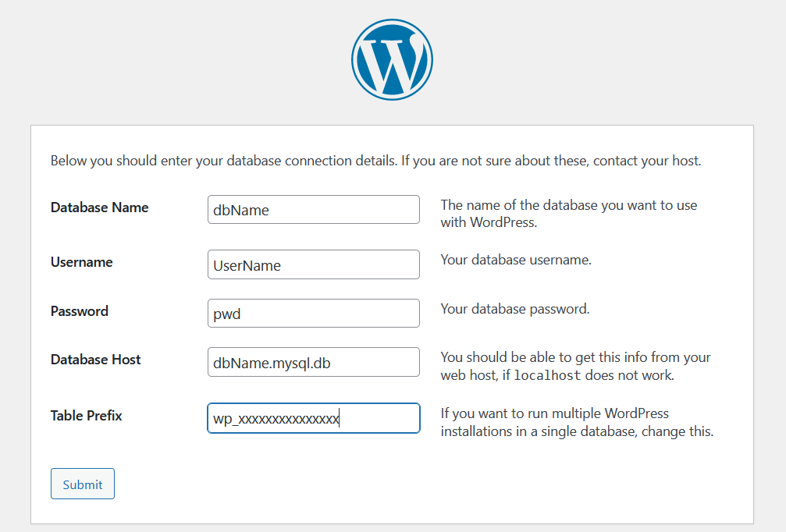
Task: Focus the Database Name input field
Action: click(313, 210)
